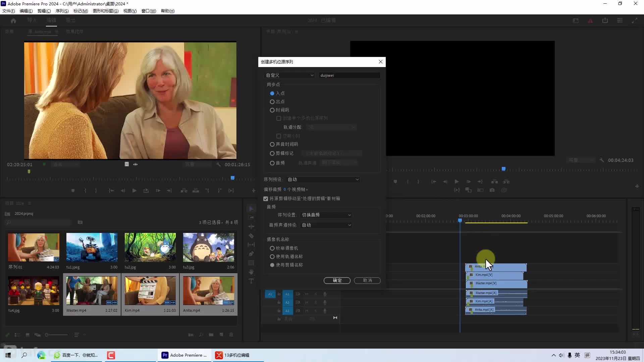This screenshot has height=362, width=644.
Task: Open source monitor playback resolution dropdown
Action: point(198,165)
